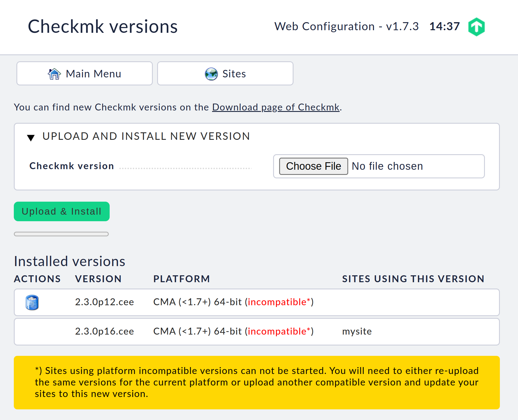Click the upload progress bar

(x=61, y=234)
